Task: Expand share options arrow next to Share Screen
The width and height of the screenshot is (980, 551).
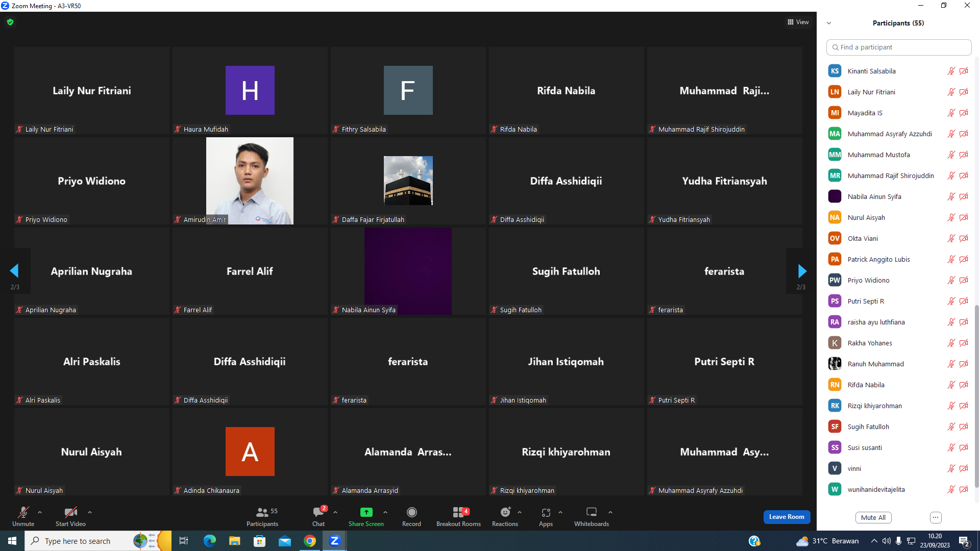Action: (385, 512)
